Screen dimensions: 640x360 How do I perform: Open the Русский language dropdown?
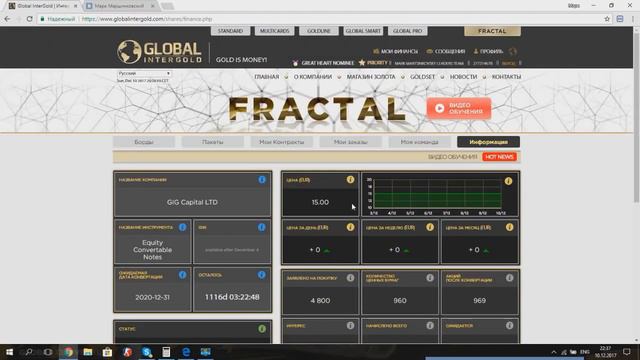[x=144, y=73]
